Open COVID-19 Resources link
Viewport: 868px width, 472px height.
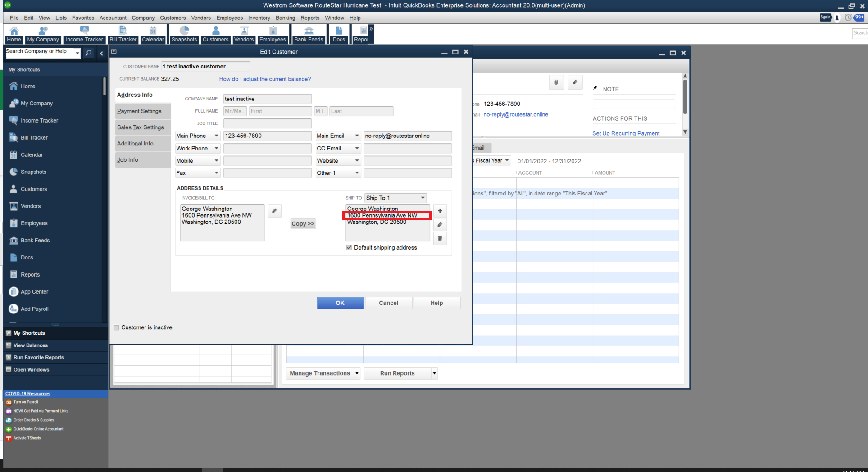pyautogui.click(x=28, y=394)
